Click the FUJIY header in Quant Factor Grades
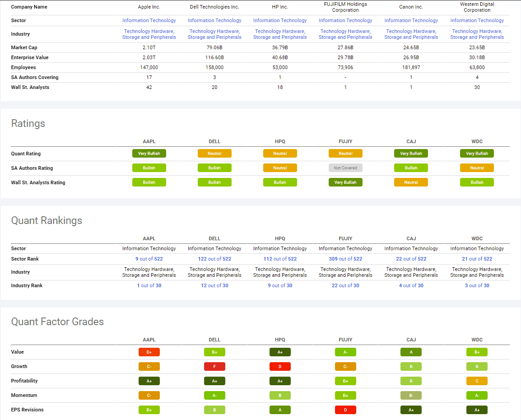The height and width of the screenshot is (420, 521). [x=345, y=340]
